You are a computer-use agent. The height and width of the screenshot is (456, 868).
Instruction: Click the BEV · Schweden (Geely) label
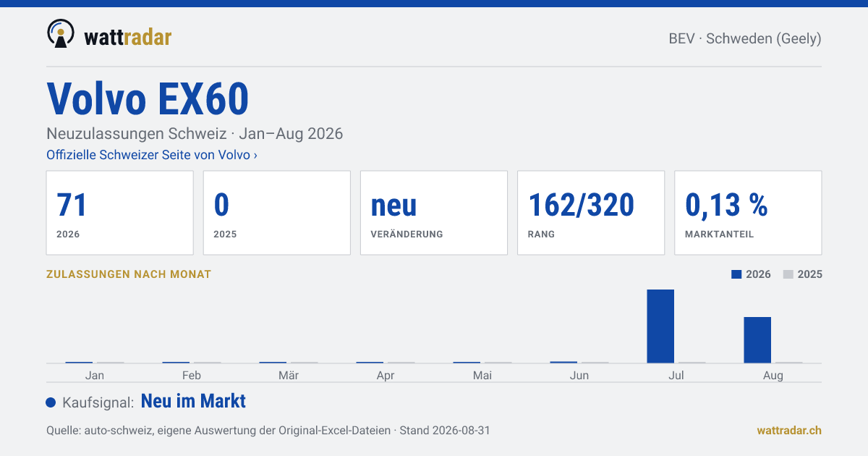point(745,38)
